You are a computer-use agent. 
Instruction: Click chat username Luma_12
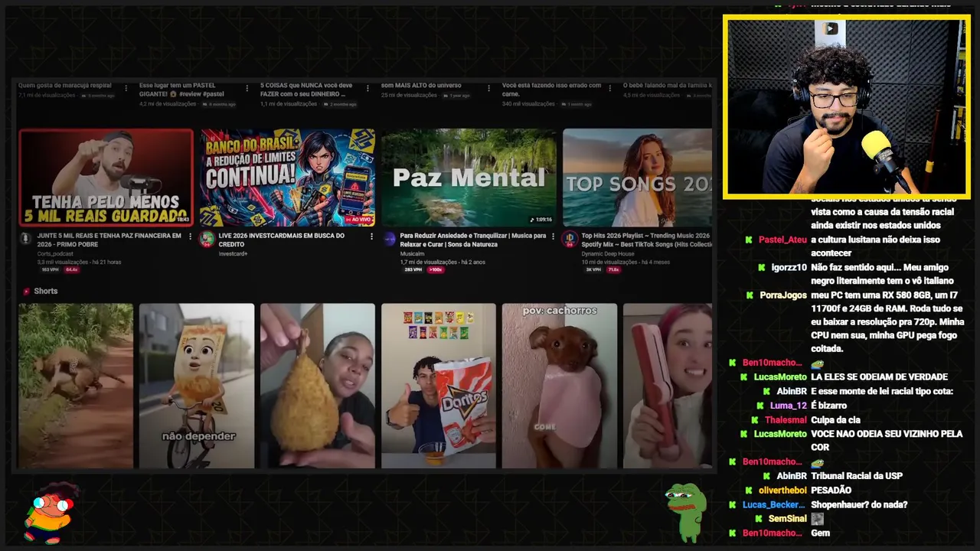[x=789, y=406]
